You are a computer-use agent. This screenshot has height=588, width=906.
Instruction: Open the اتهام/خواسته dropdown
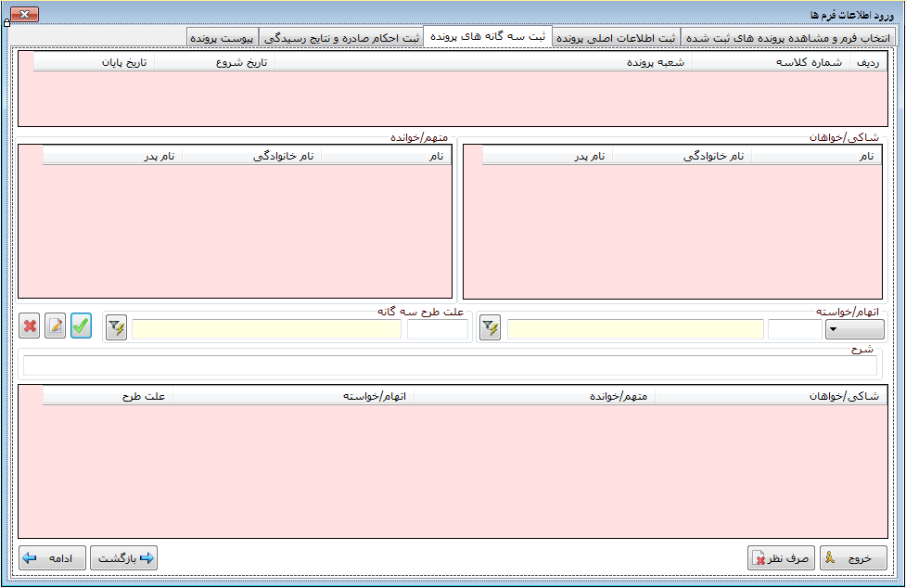[x=854, y=329]
